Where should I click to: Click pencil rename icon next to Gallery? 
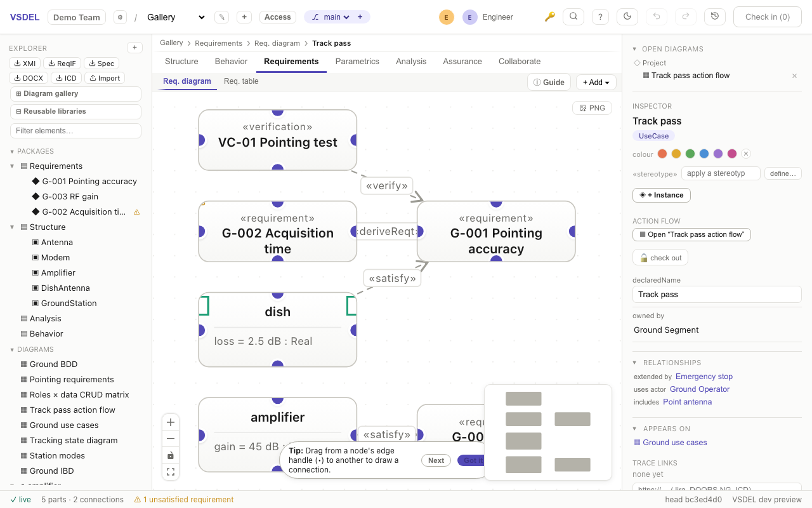point(221,17)
